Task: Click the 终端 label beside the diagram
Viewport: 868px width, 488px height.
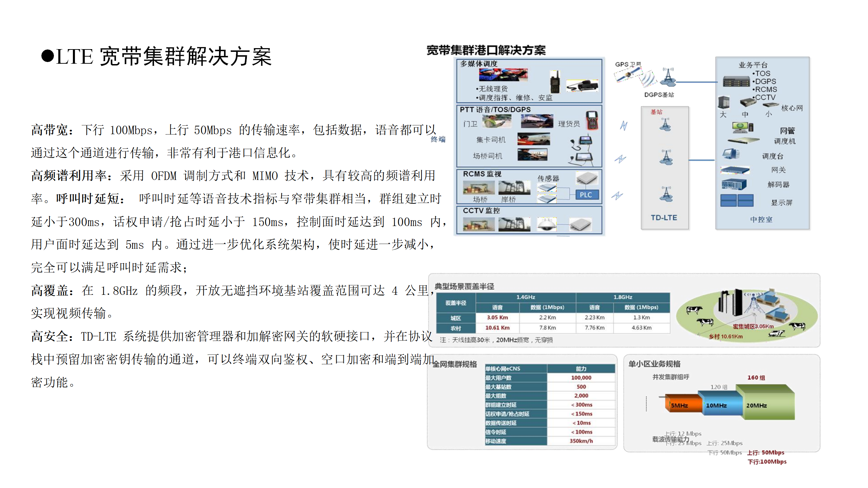Action: tap(438, 139)
